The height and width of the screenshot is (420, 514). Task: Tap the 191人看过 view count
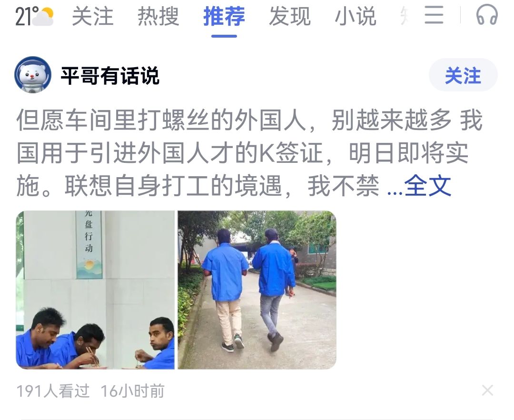click(53, 391)
